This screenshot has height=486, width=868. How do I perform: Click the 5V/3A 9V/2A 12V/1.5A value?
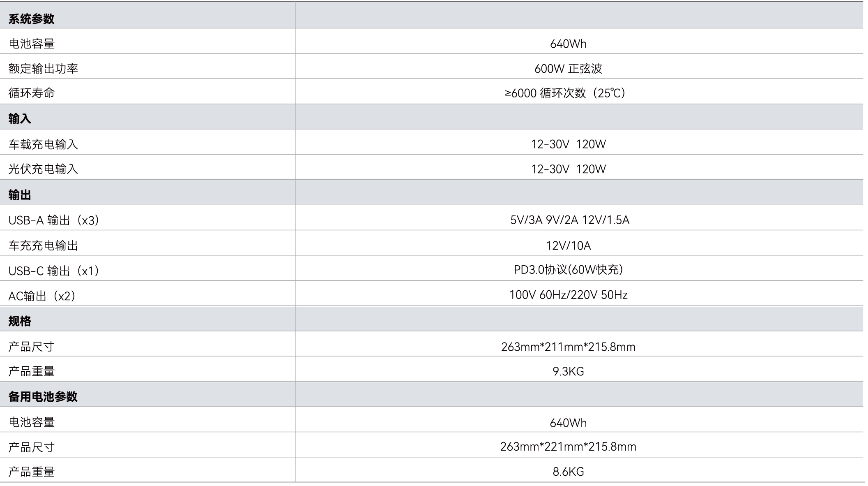pyautogui.click(x=569, y=220)
